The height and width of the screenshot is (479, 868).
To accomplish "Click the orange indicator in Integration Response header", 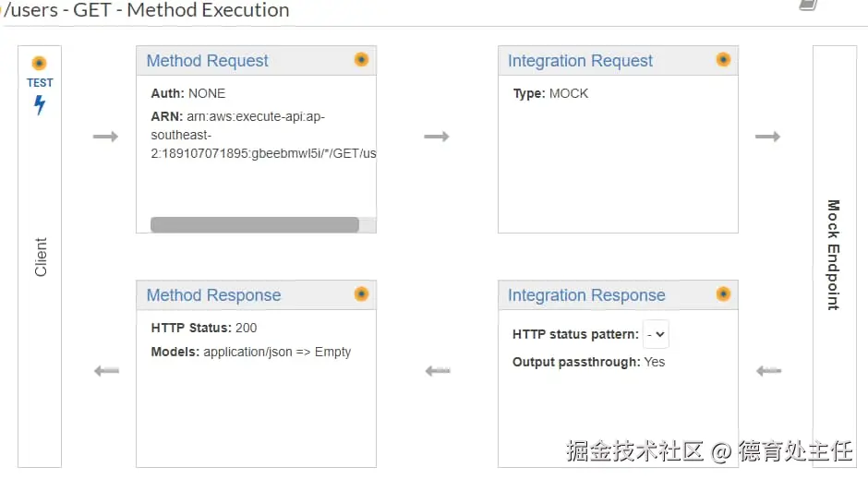I will [x=723, y=293].
